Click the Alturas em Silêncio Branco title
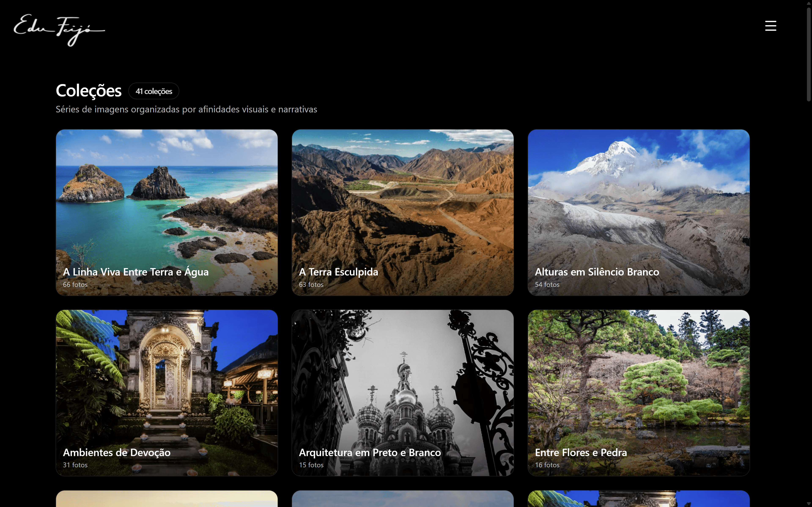Viewport: 812px width, 507px height. click(597, 272)
